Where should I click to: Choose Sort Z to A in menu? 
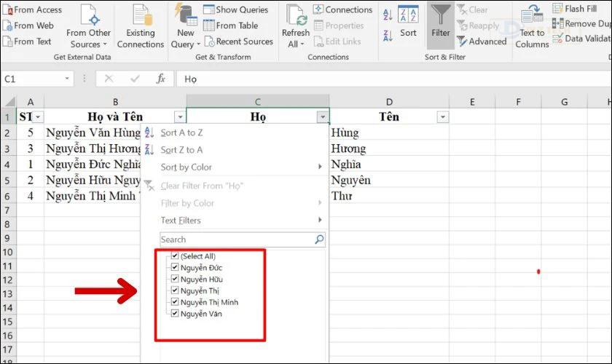(234, 150)
